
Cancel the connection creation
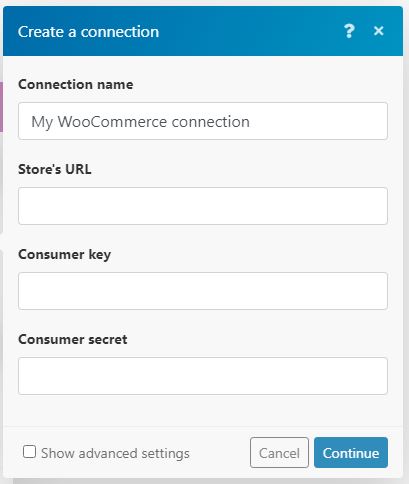click(x=279, y=452)
